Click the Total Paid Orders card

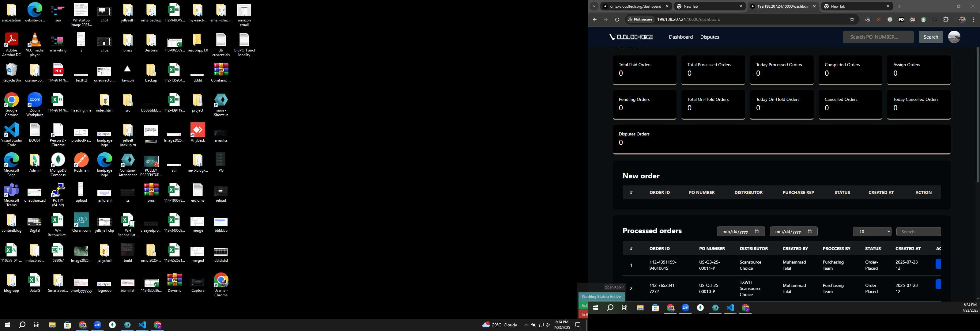tap(644, 70)
